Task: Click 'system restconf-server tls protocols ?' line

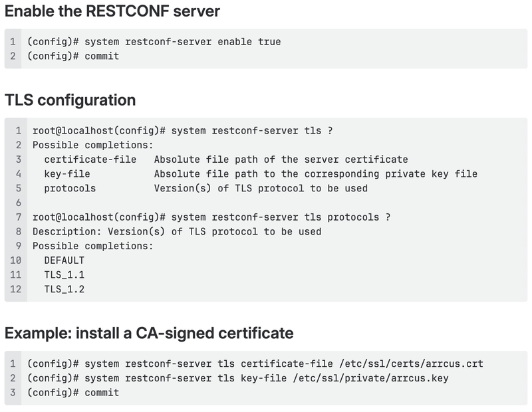Action: tap(211, 217)
